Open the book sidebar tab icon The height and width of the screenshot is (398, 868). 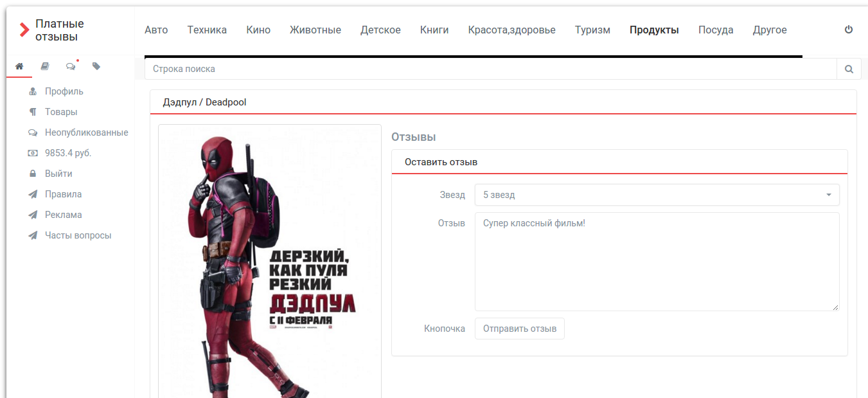coord(45,66)
